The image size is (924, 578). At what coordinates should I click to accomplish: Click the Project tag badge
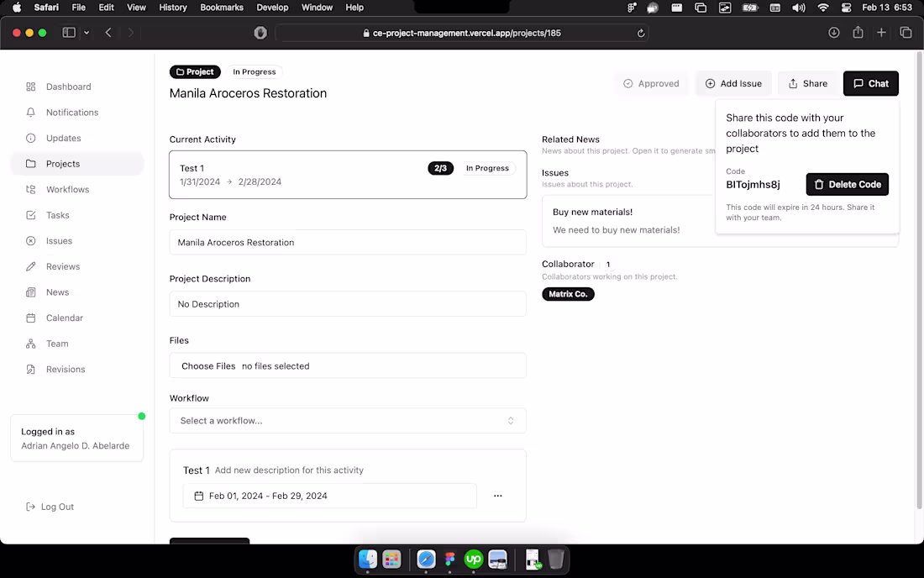tap(195, 72)
